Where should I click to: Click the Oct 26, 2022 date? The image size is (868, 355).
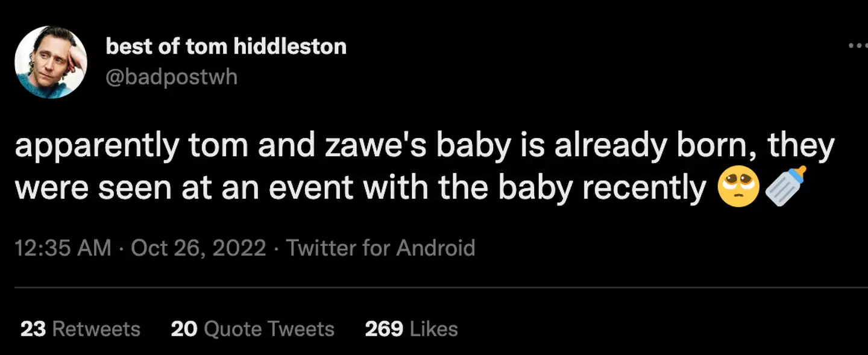[x=198, y=248]
